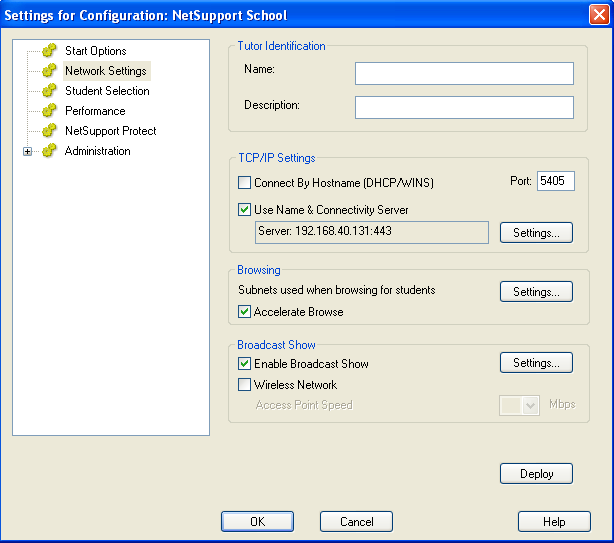Click the gear icon beside Start Options

click(49, 51)
